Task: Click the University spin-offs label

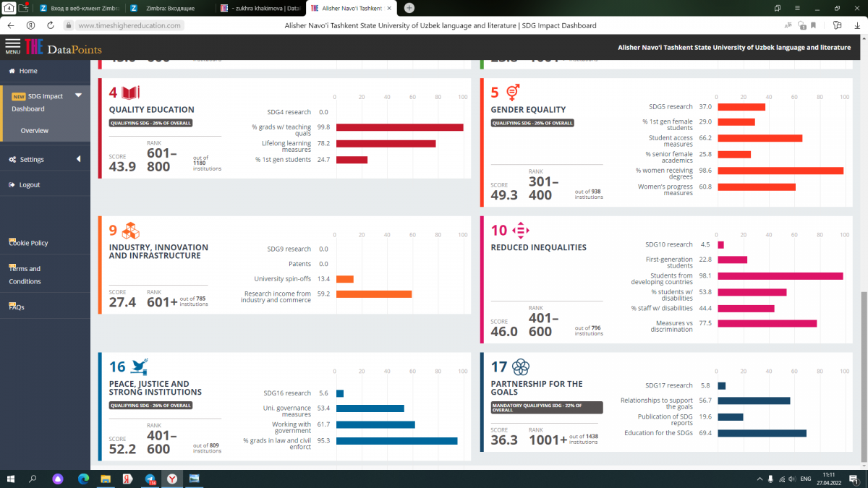Action: pyautogui.click(x=282, y=279)
